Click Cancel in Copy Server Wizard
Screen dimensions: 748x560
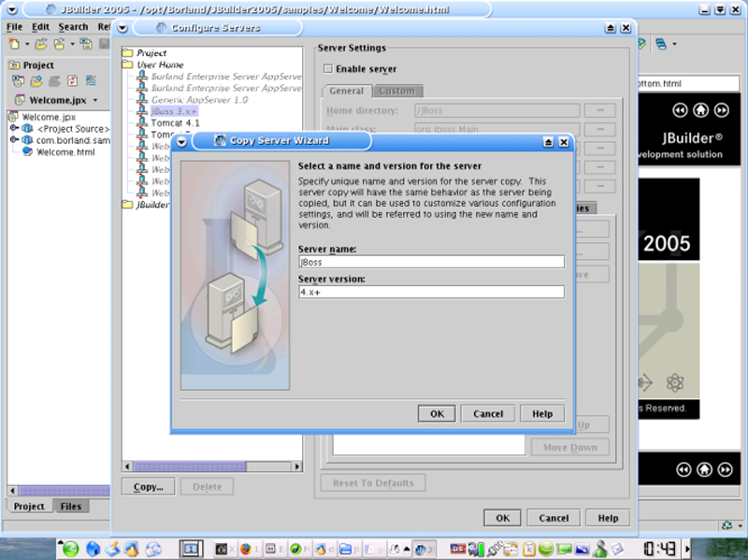(488, 413)
